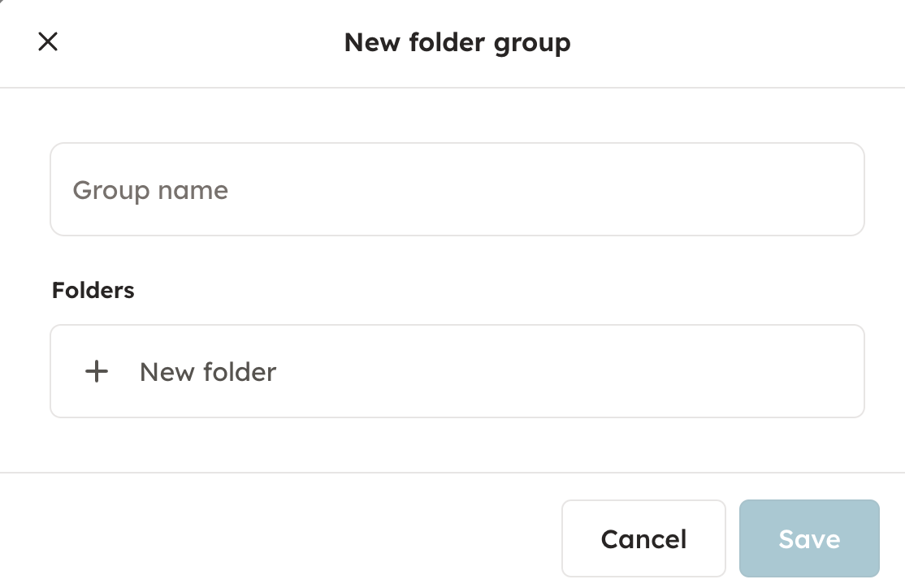905x588 pixels.
Task: Choose Cancel in the dialog footer
Action: pos(643,539)
